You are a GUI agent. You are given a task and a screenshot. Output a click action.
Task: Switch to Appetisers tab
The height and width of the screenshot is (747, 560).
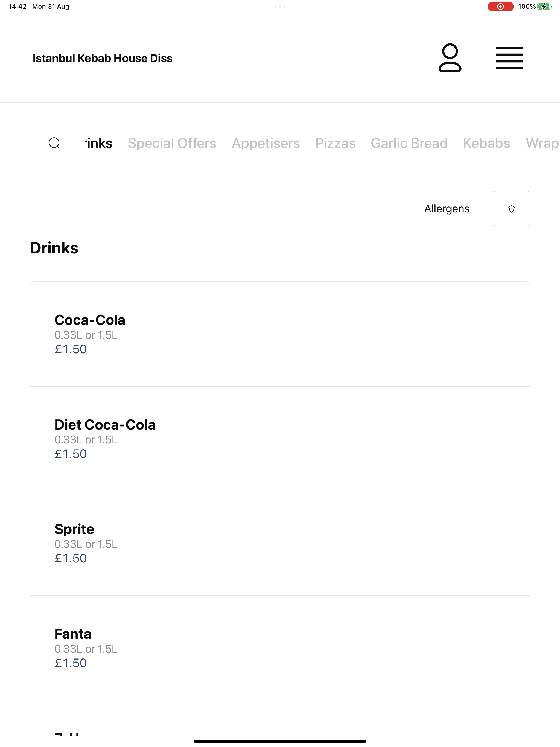click(266, 143)
